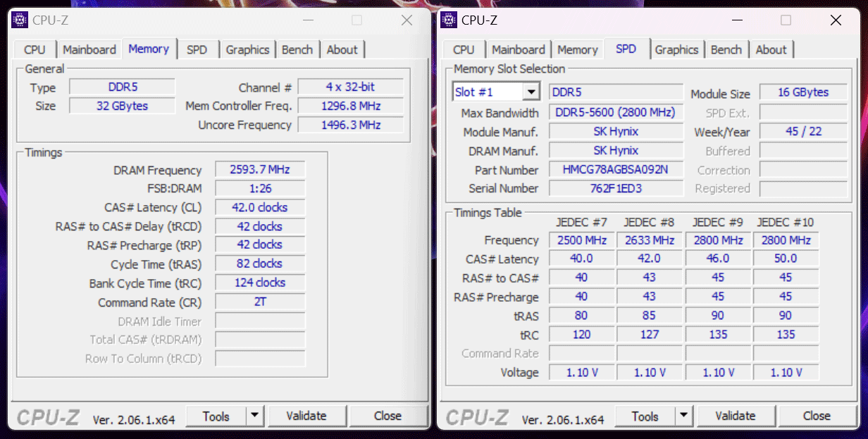This screenshot has width=868, height=439.
Task: Click the memory Type field DDR5
Action: 123,87
